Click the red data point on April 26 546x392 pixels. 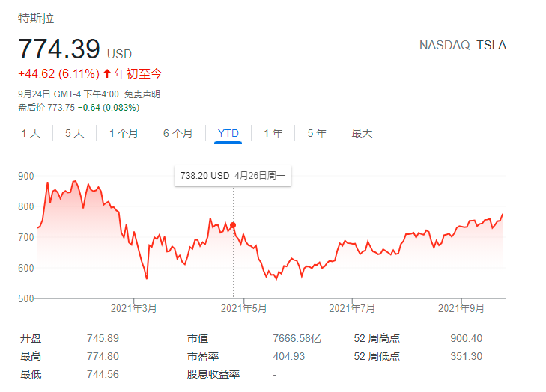(x=233, y=225)
